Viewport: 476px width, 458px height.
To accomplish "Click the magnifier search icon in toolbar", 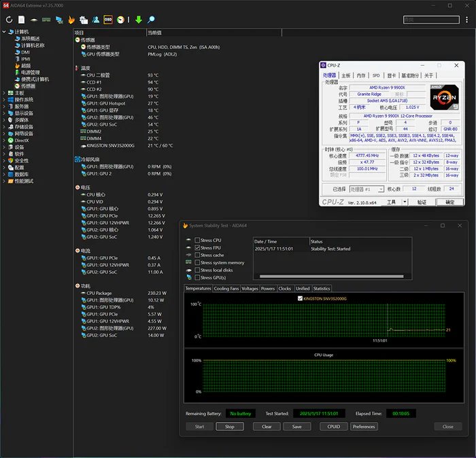I will [150, 20].
